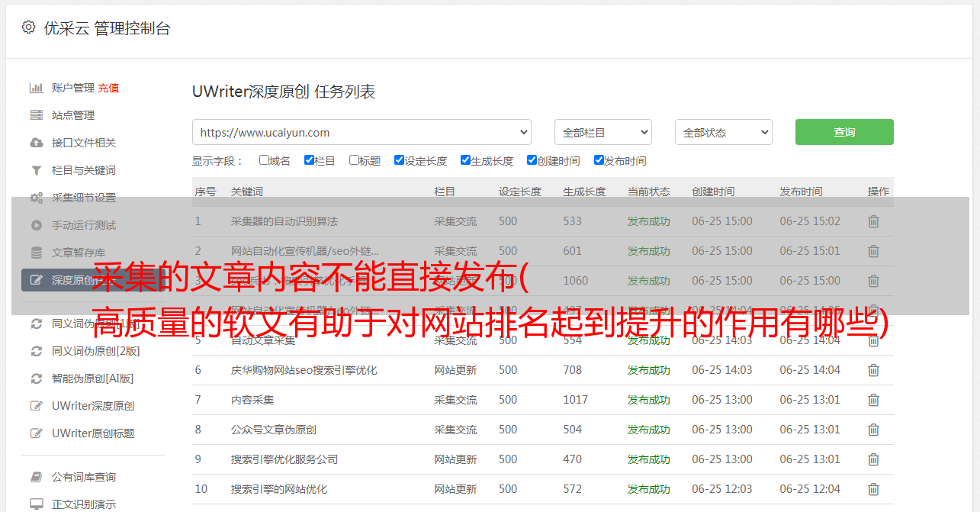The height and width of the screenshot is (512, 980).
Task: Click keyword 公众号文章伪原创
Action: 274,430
